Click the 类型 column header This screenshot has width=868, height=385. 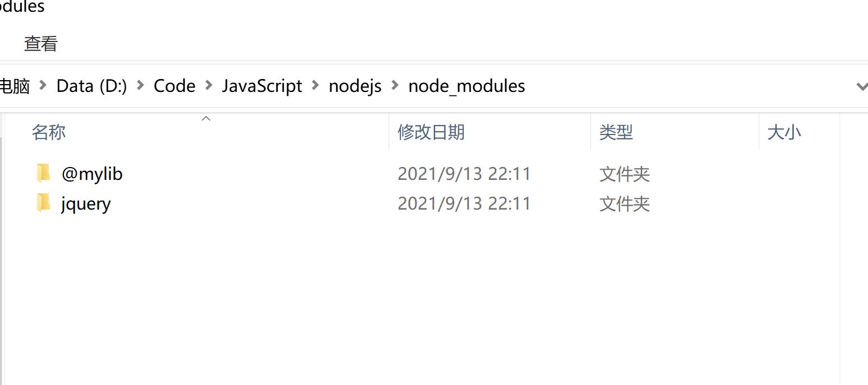point(616,132)
